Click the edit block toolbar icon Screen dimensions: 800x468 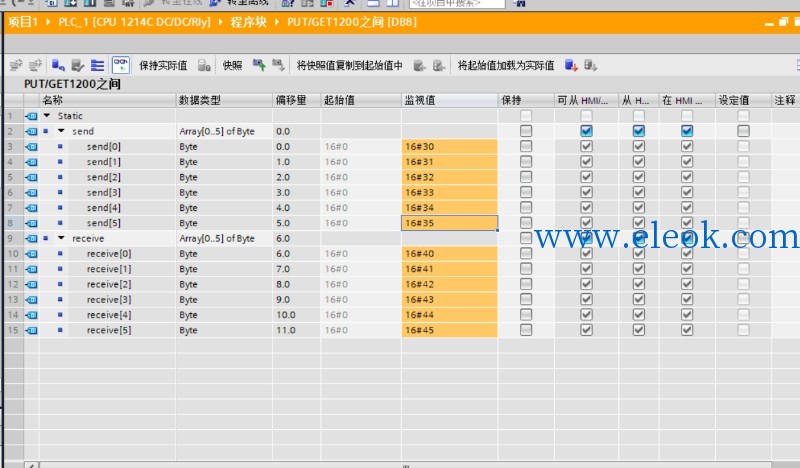pyautogui.click(x=78, y=65)
